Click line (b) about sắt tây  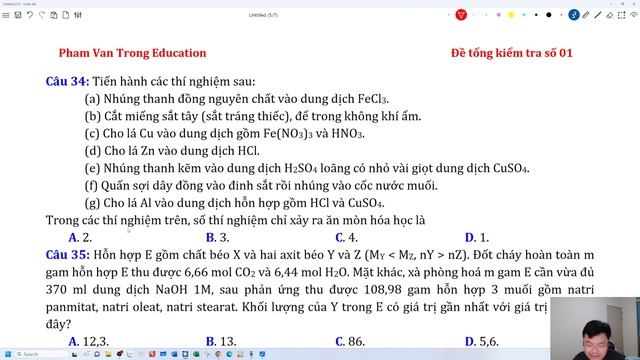pos(253,116)
